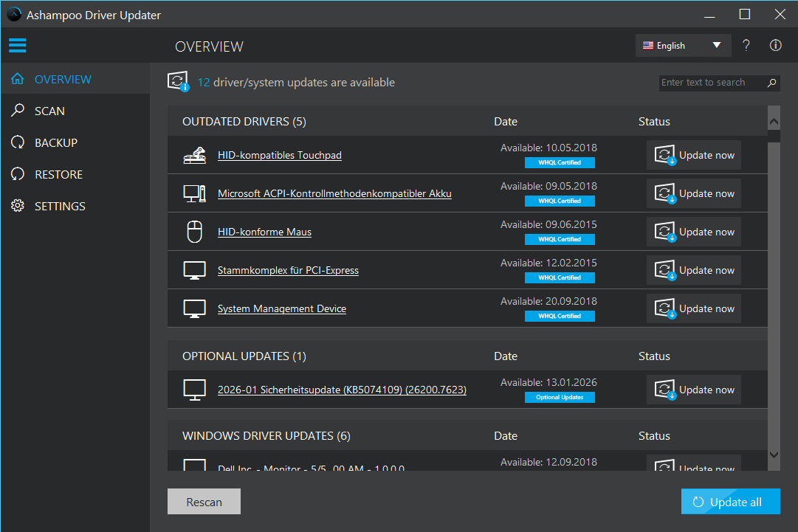Click the Update all button

(x=730, y=502)
